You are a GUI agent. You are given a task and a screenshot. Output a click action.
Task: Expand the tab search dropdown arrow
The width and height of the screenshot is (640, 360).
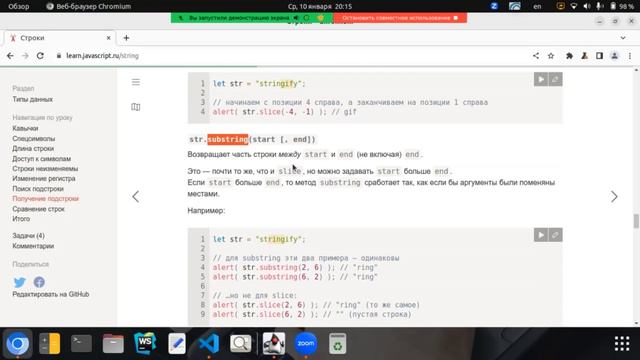(623, 38)
